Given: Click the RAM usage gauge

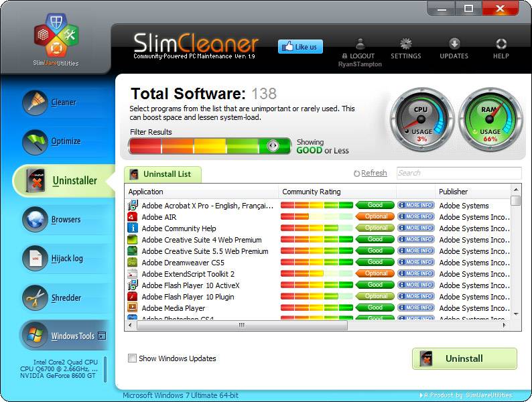Looking at the screenshot, I should (x=490, y=119).
